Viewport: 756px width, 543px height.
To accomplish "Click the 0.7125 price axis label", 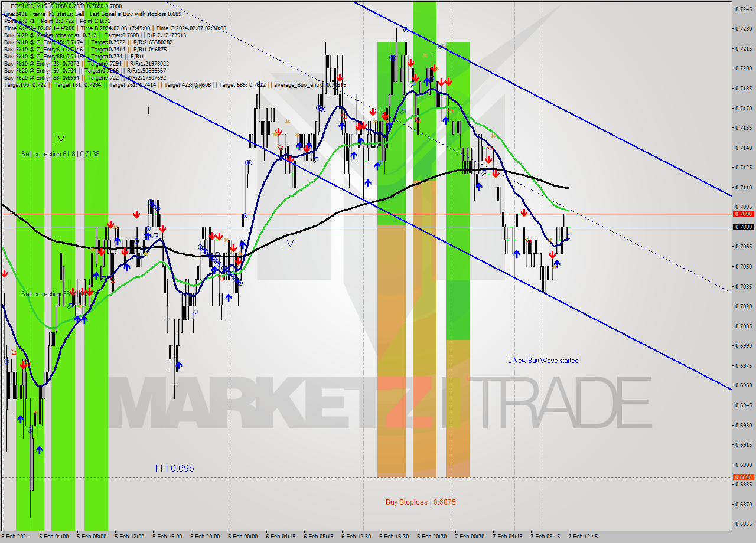I will [x=743, y=168].
